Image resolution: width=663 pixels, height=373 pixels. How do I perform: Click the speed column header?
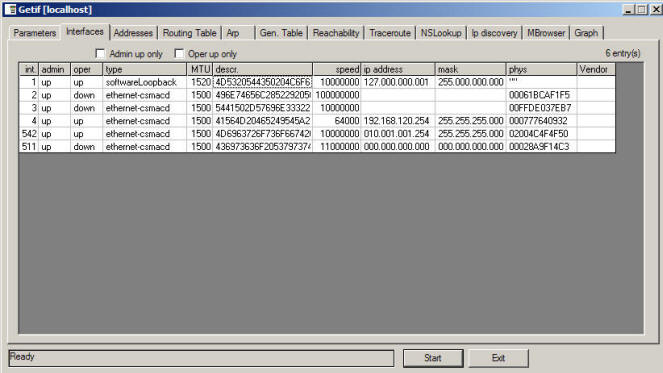pyautogui.click(x=337, y=69)
